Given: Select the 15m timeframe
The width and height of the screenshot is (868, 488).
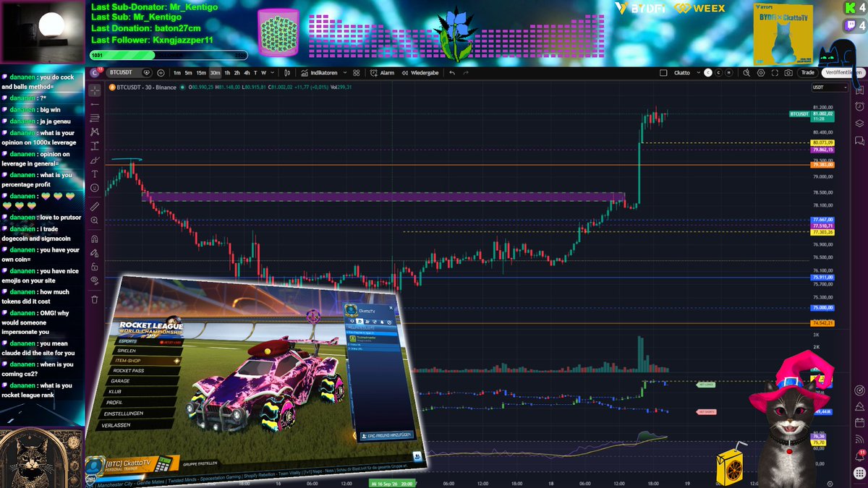Looking at the screenshot, I should point(201,73).
